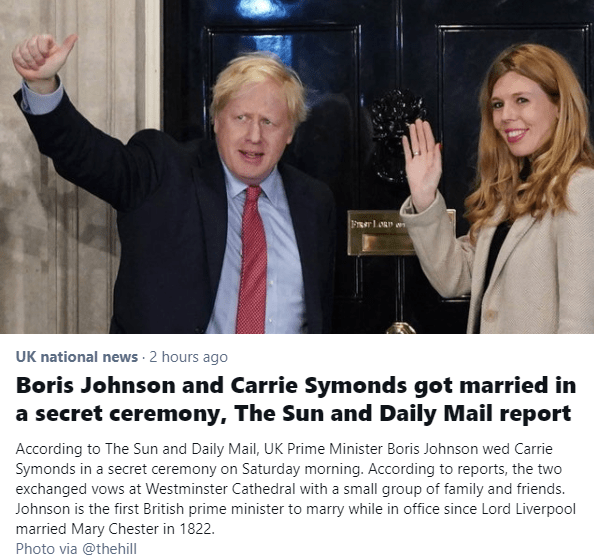Open the headline about the secret ceremony
The height and width of the screenshot is (560, 594).
click(x=296, y=399)
